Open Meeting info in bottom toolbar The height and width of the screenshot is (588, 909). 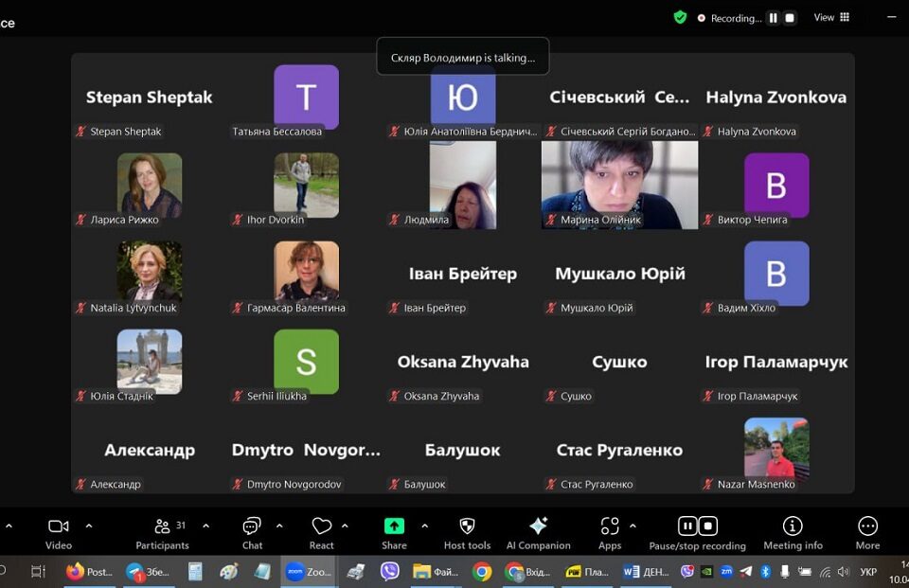[793, 526]
